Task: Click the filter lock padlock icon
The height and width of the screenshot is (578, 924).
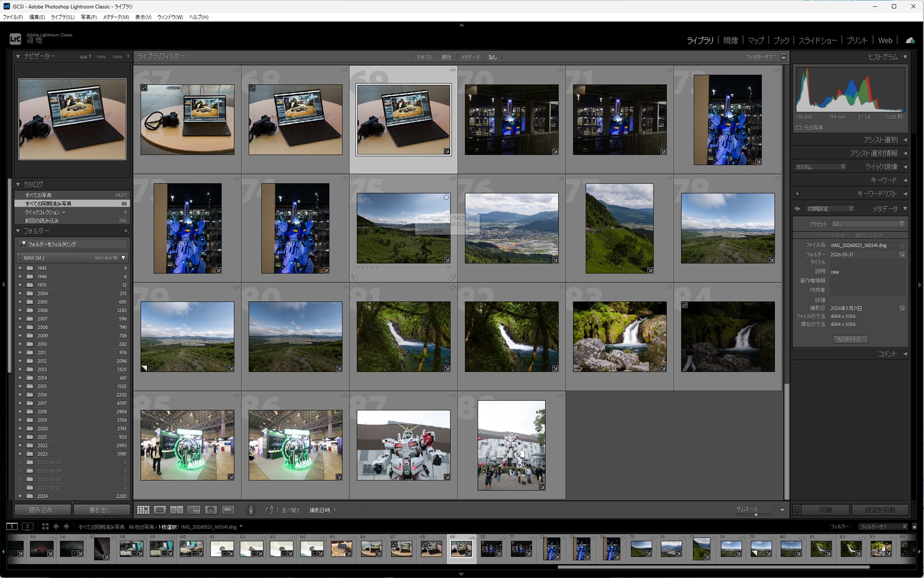Action: 783,56
